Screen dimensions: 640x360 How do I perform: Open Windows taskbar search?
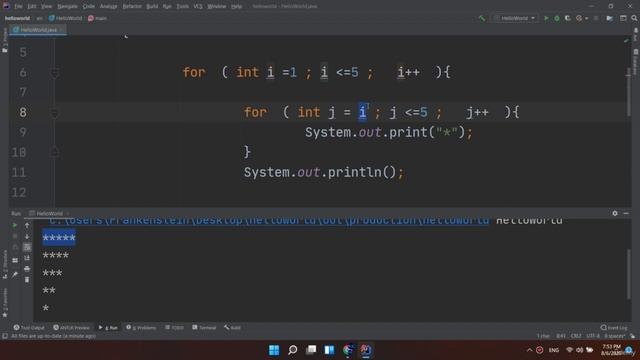(293, 350)
